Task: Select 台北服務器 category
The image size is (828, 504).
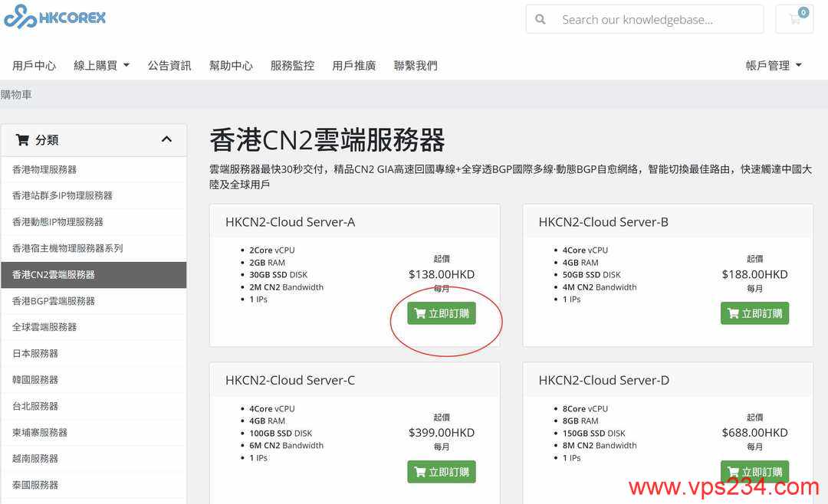Action: [94, 407]
